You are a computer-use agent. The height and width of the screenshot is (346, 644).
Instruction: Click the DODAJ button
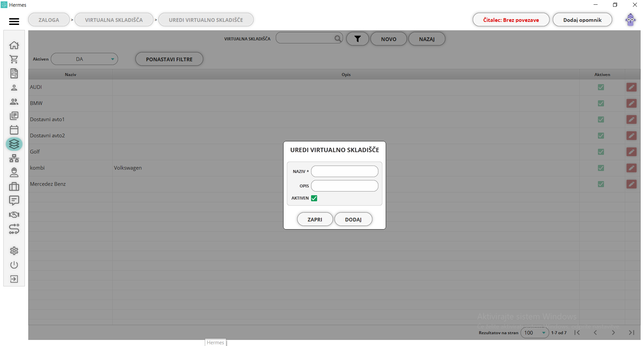click(353, 219)
